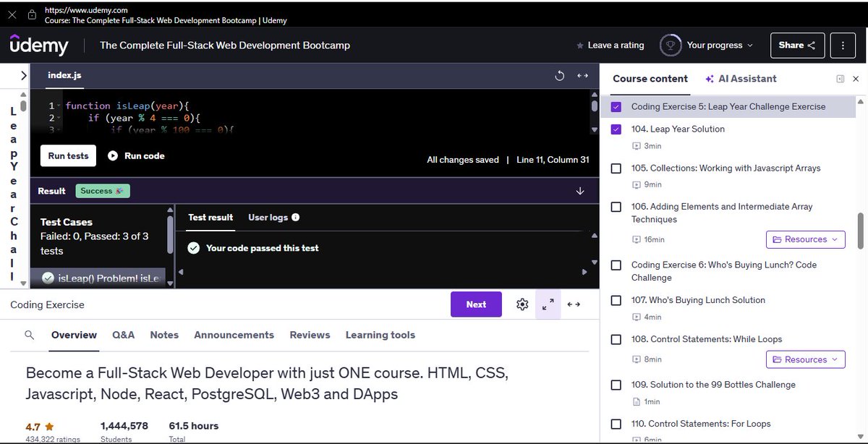Click the course content sidebar scrollbar
Image resolution: width=868 pixels, height=444 pixels.
pyautogui.click(x=861, y=230)
